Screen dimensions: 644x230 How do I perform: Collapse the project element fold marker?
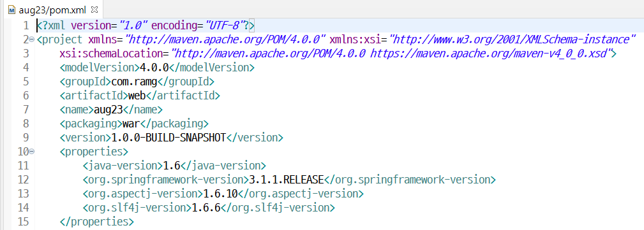(32, 40)
